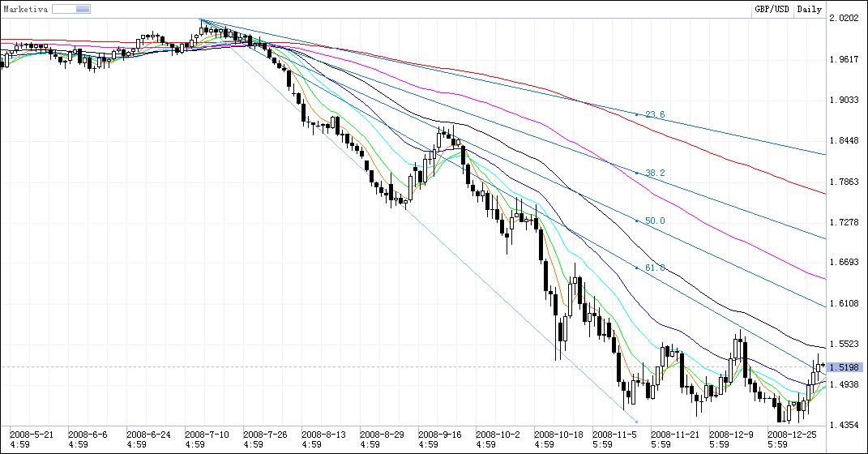Viewport: 868px width, 454px height.
Task: Select the 38.2 Fibonacci fan label
Action: click(x=655, y=173)
